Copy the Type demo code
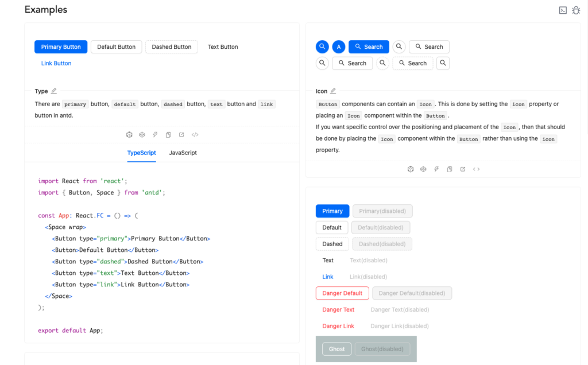The height and width of the screenshot is (365, 588). [x=168, y=135]
